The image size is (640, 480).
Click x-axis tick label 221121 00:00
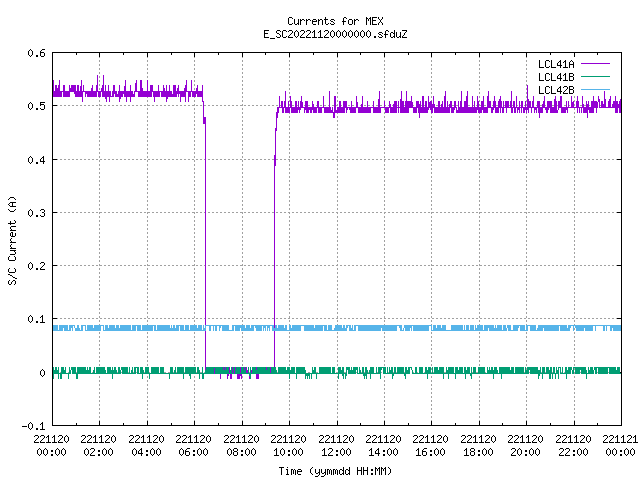point(620,446)
